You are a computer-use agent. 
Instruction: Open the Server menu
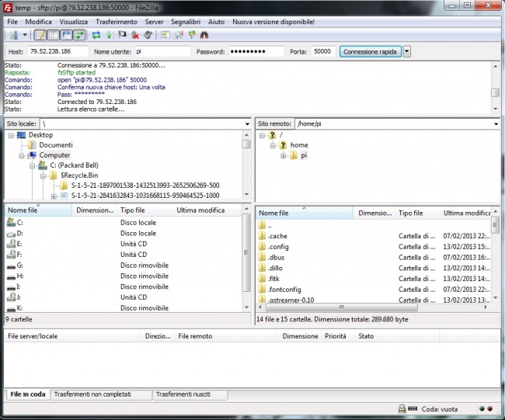[x=154, y=22]
